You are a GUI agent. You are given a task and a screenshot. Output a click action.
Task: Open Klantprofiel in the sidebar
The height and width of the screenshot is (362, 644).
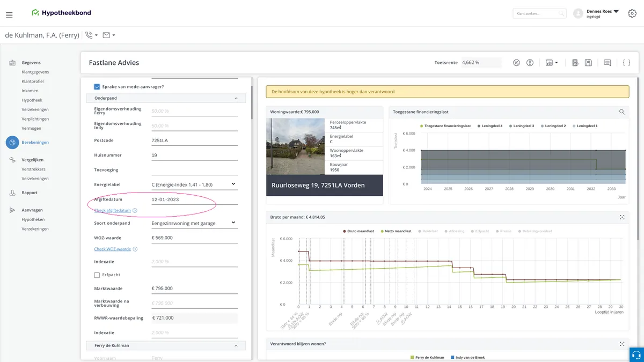click(x=33, y=82)
